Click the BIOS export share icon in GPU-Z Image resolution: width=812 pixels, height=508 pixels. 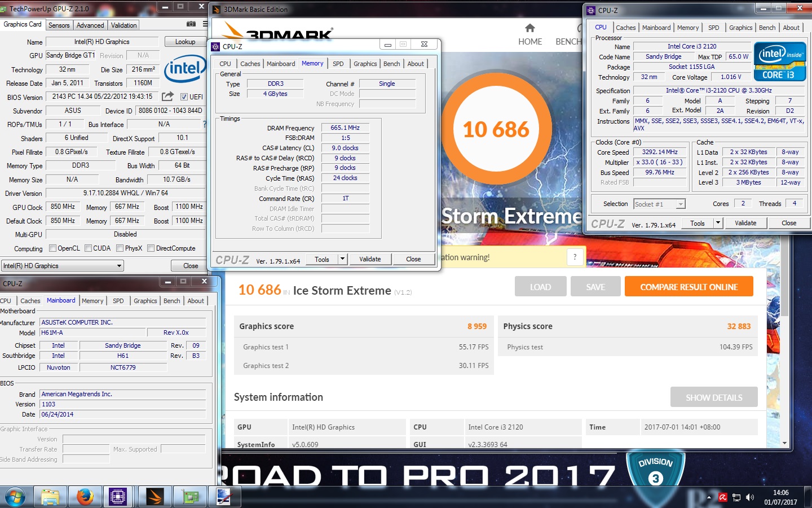pos(167,97)
